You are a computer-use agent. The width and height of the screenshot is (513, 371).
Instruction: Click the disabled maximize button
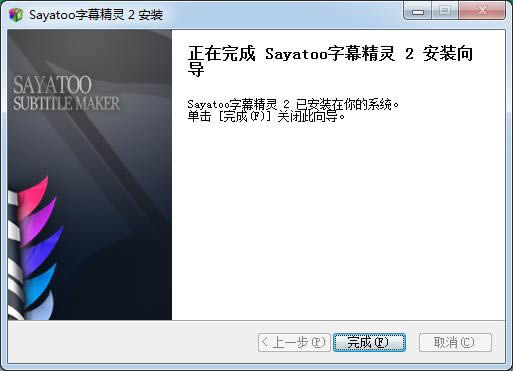[x=445, y=11]
